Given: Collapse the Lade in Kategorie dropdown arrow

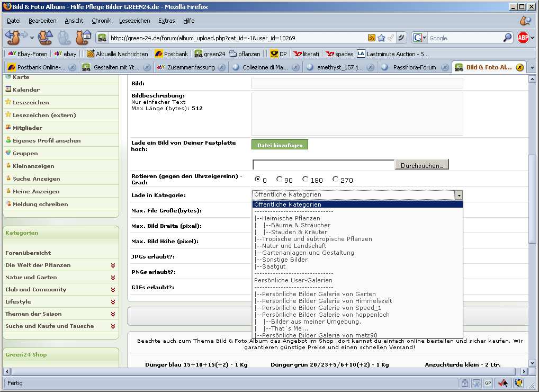Looking at the screenshot, I should click(x=459, y=195).
